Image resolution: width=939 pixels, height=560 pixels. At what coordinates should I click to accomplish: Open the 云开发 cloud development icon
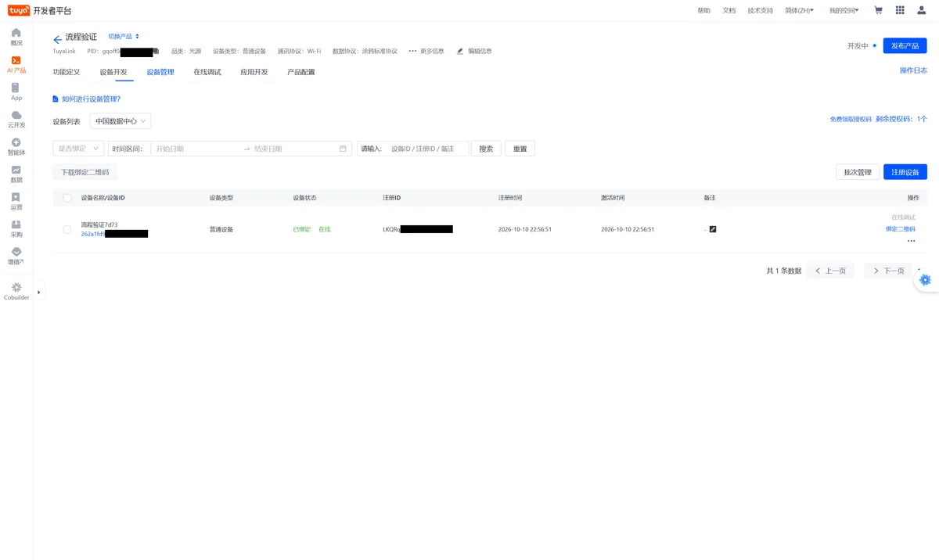point(16,120)
